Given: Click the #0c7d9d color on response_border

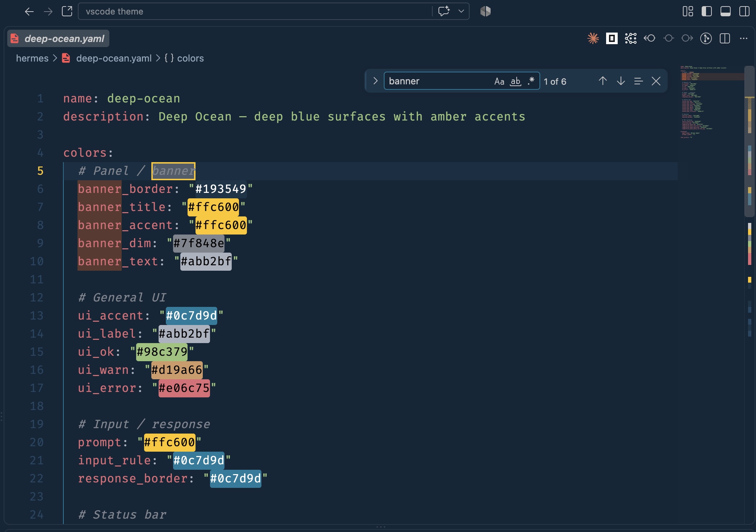Looking at the screenshot, I should click(x=236, y=478).
